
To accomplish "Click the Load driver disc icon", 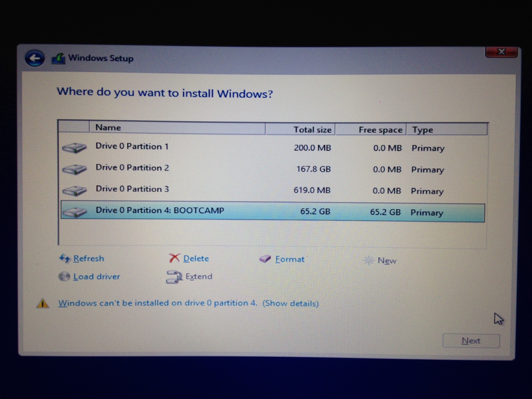I will pyautogui.click(x=64, y=277).
